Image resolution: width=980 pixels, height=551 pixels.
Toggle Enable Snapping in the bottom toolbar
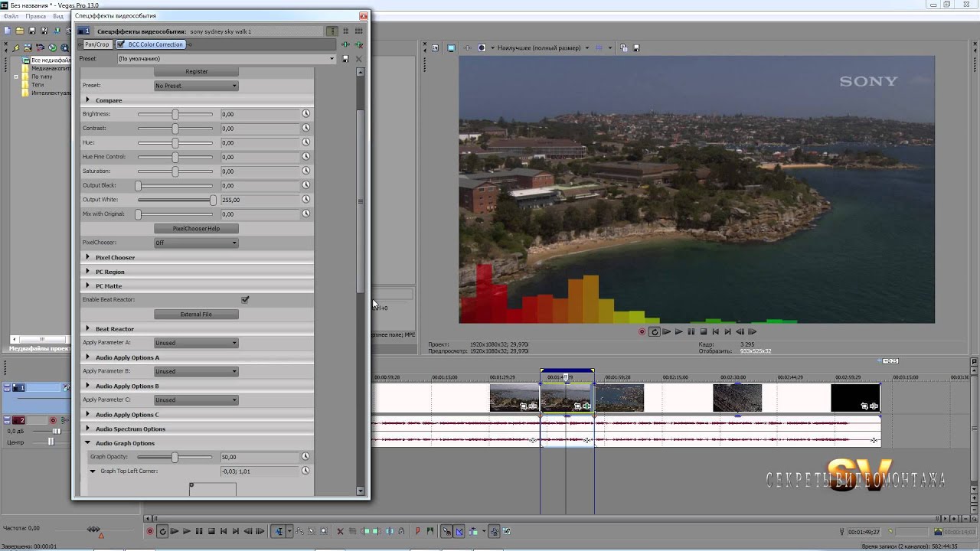447,531
